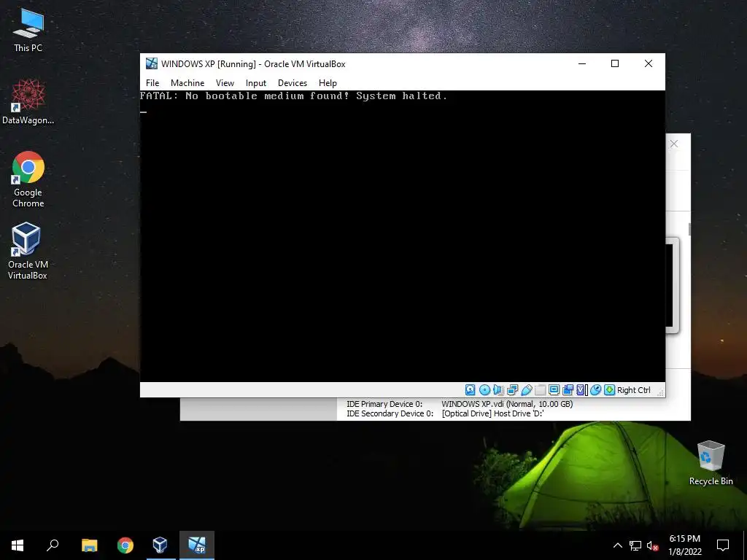Open Chrome from the taskbar
The height and width of the screenshot is (560, 747).
pos(125,545)
